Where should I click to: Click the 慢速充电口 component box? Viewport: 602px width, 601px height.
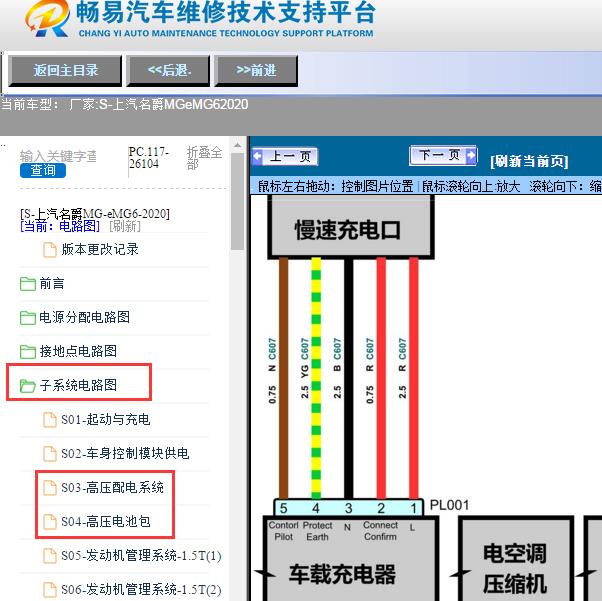[x=351, y=227]
